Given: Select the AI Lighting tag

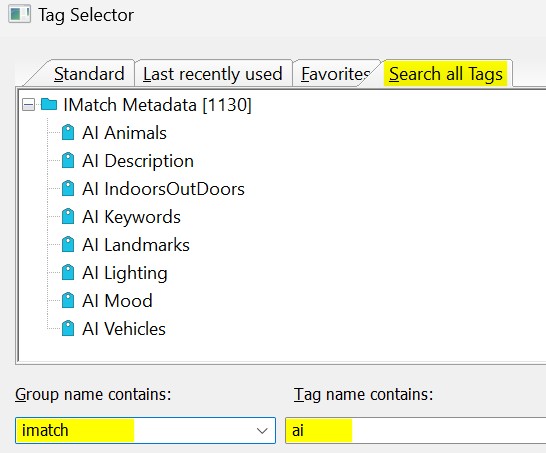Looking at the screenshot, I should click(x=125, y=273).
